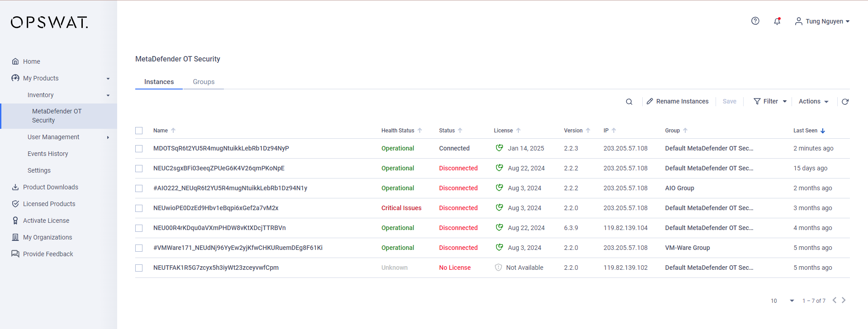Go to the next page with the right chevron

(x=844, y=300)
